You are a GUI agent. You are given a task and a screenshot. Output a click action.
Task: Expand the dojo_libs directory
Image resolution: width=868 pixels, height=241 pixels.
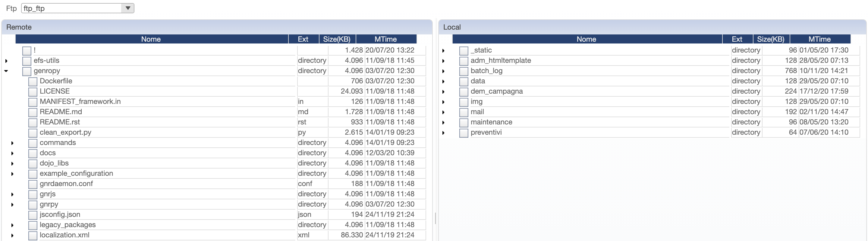coord(12,164)
